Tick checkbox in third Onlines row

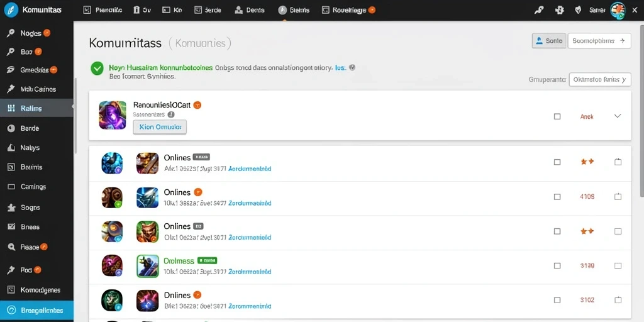(557, 231)
